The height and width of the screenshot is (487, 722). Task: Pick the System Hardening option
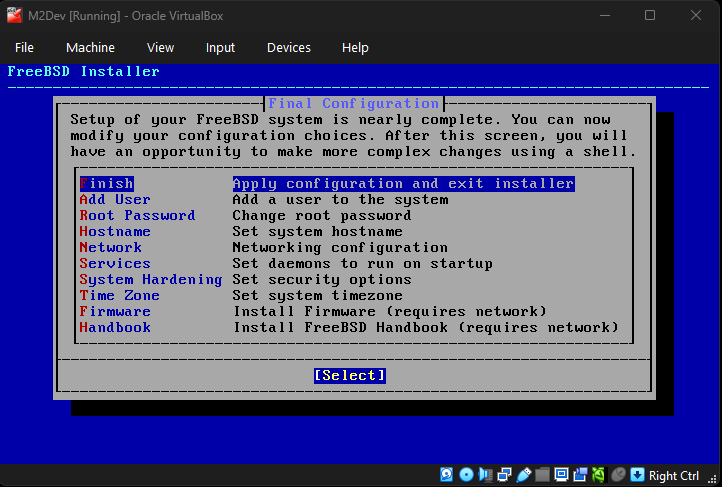[x=150, y=280]
